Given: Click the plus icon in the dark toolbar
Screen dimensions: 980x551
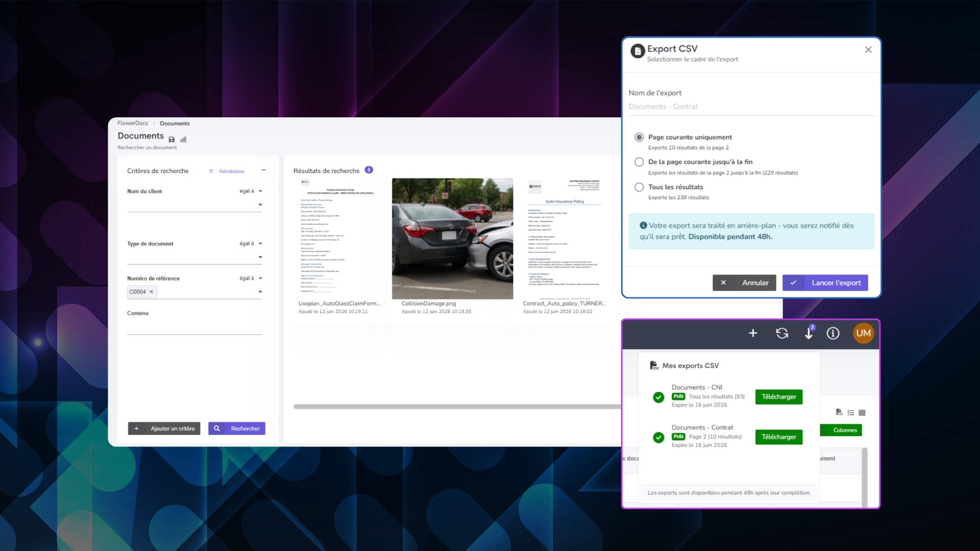Looking at the screenshot, I should (x=753, y=333).
